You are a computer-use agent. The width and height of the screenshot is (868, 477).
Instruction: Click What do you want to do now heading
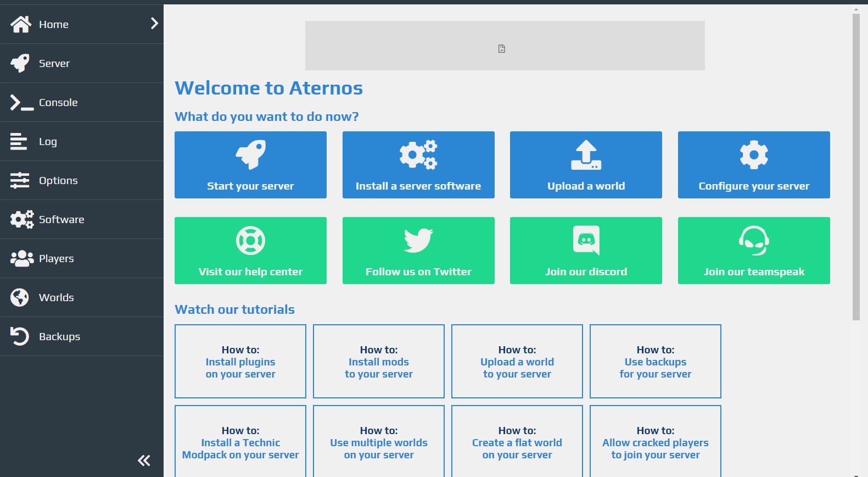267,117
